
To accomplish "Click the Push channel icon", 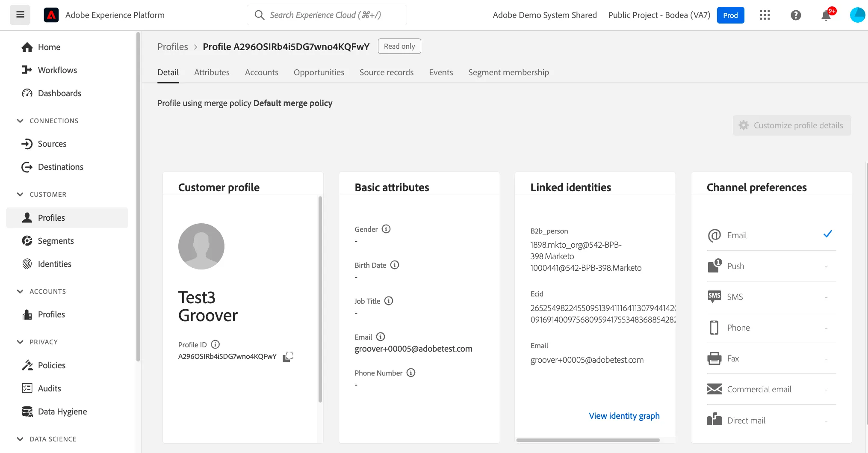I will click(714, 266).
